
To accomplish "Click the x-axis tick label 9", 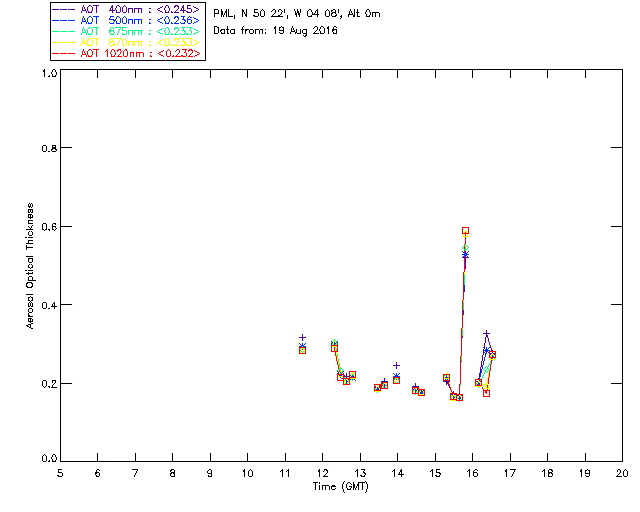I will [210, 473].
